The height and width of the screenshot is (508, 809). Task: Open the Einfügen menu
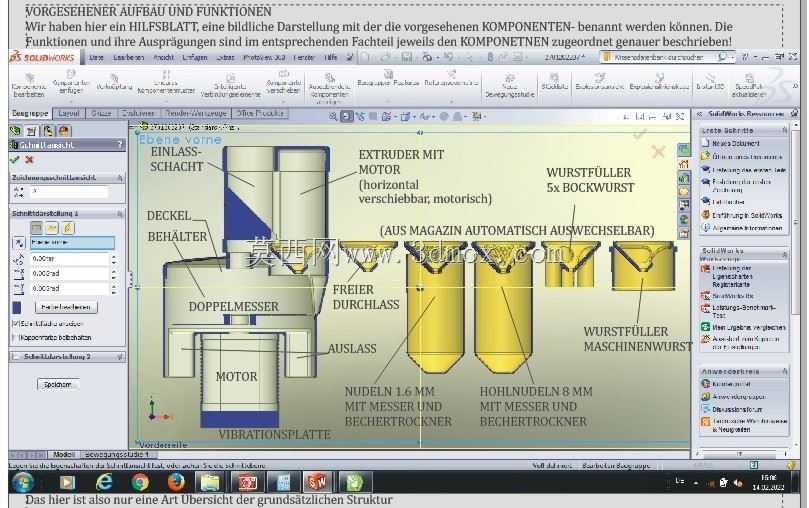[x=195, y=57]
